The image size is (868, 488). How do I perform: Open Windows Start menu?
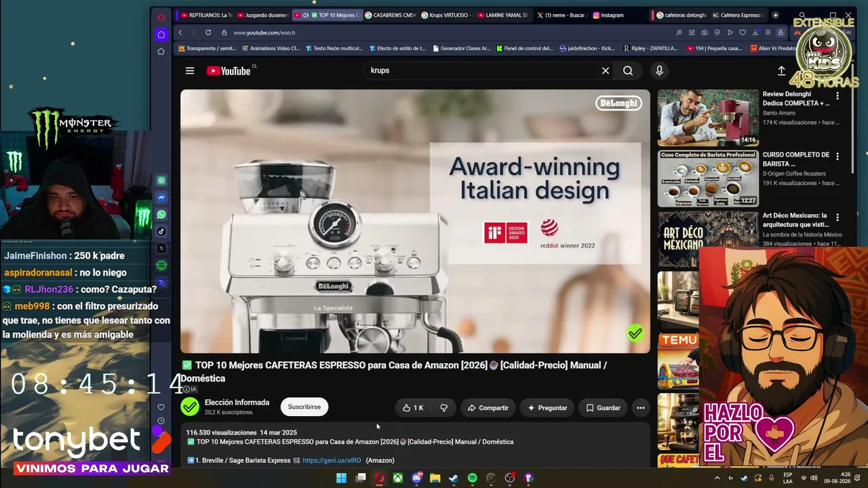[x=342, y=478]
